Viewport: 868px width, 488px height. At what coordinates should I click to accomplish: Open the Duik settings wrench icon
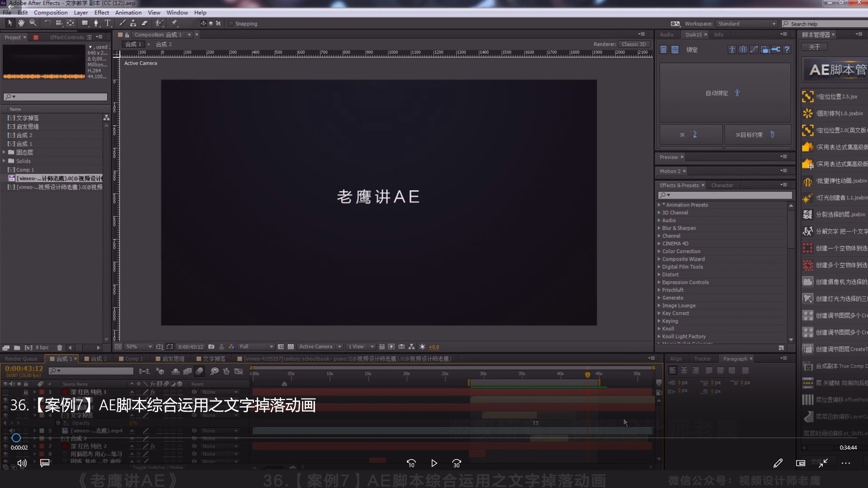(x=776, y=50)
